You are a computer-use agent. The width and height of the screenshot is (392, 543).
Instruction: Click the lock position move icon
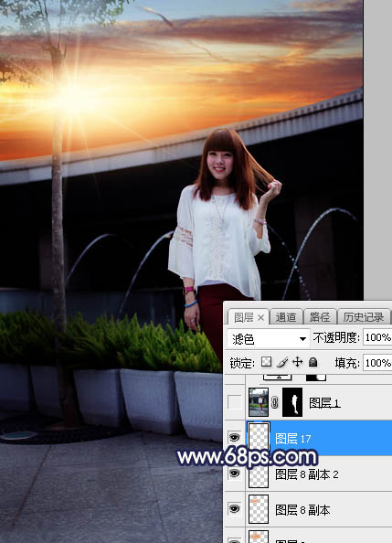coord(298,362)
